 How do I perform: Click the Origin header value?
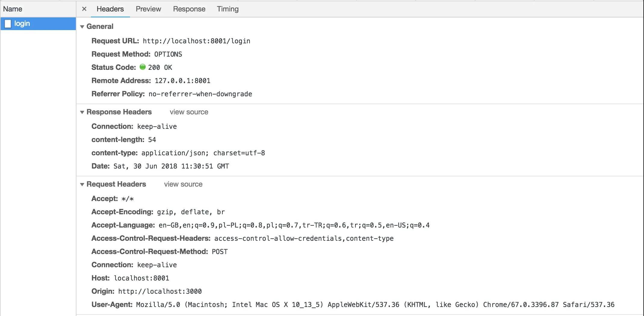160,291
